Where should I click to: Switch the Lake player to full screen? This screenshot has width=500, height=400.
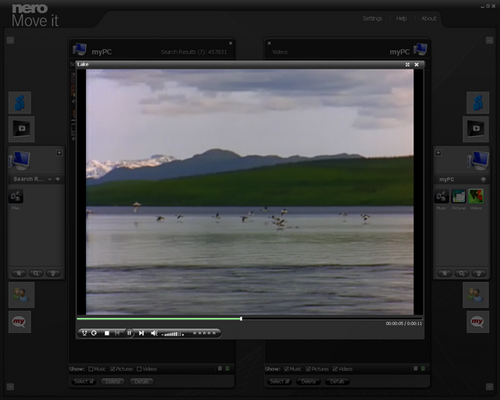(x=407, y=65)
